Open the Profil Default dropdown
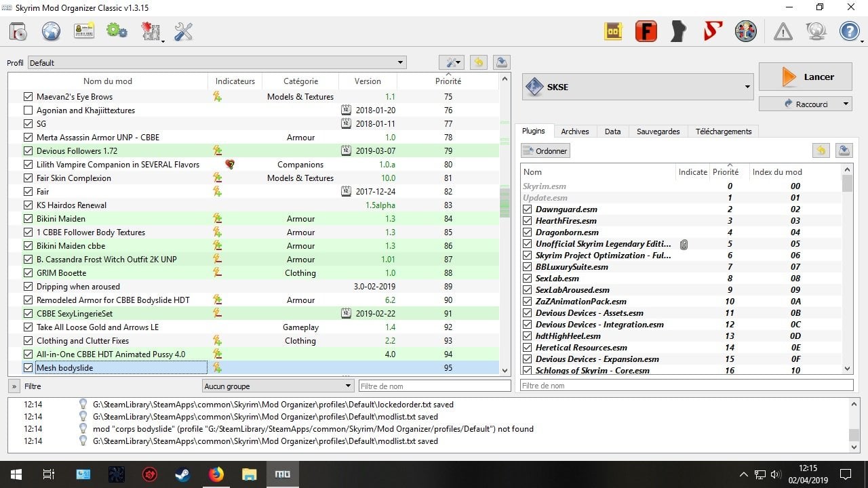868x488 pixels. click(x=217, y=62)
